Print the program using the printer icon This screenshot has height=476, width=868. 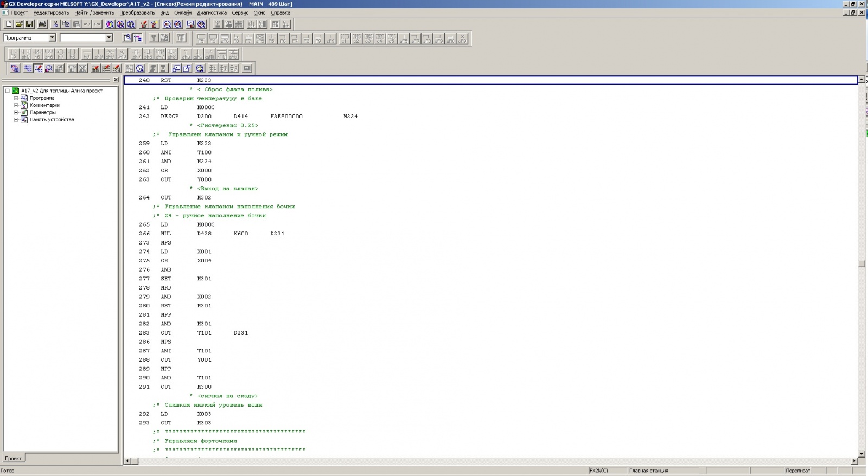coord(42,24)
